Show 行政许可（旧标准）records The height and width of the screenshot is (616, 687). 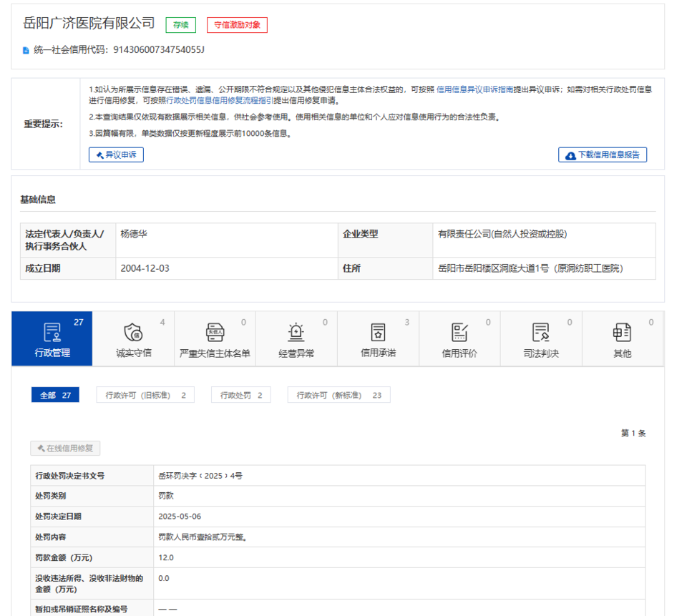pyautogui.click(x=145, y=395)
